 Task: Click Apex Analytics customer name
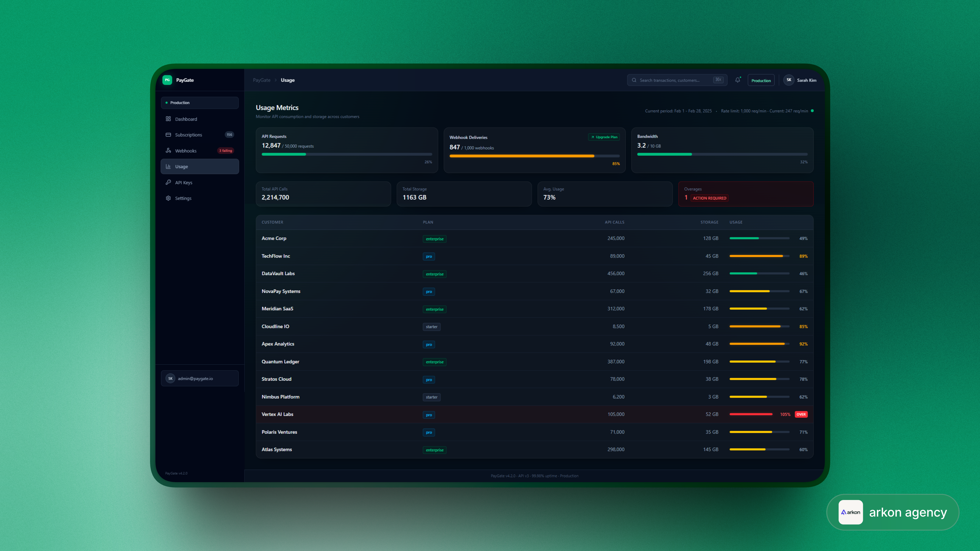[278, 344]
